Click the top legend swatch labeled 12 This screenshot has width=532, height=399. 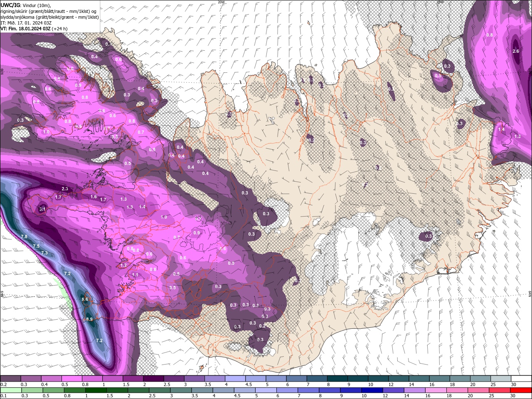click(398, 379)
